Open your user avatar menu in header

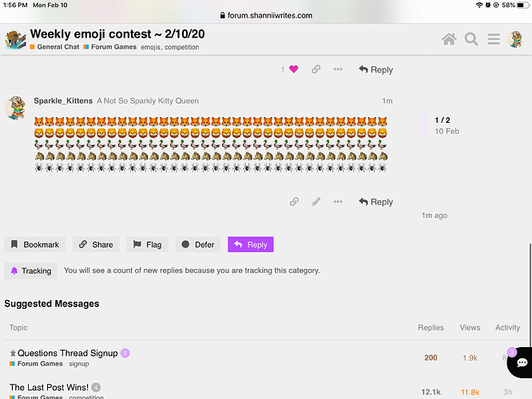coord(515,39)
